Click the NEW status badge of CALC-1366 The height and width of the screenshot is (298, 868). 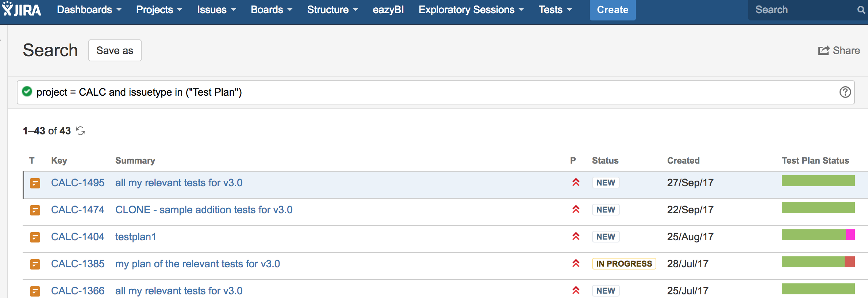(x=606, y=291)
